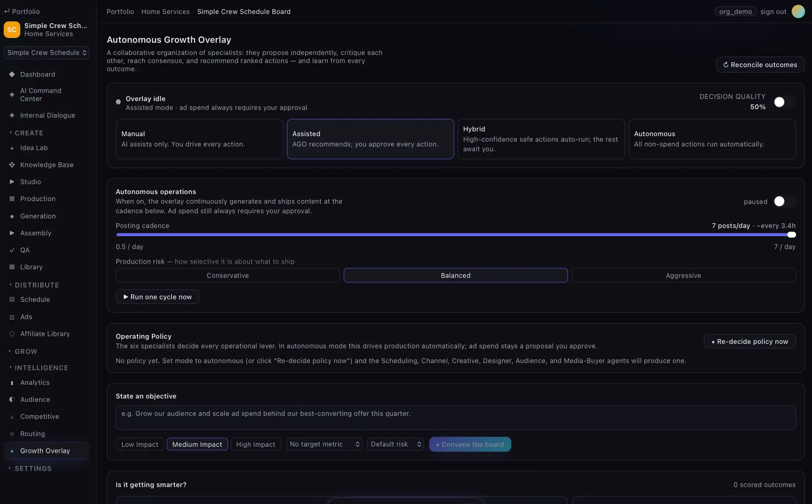Click the Convene the board button
Viewport: 812px width, 504px height.
470,444
